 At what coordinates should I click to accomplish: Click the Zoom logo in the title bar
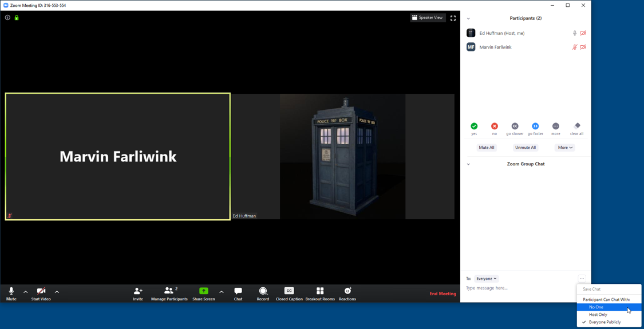click(x=6, y=5)
